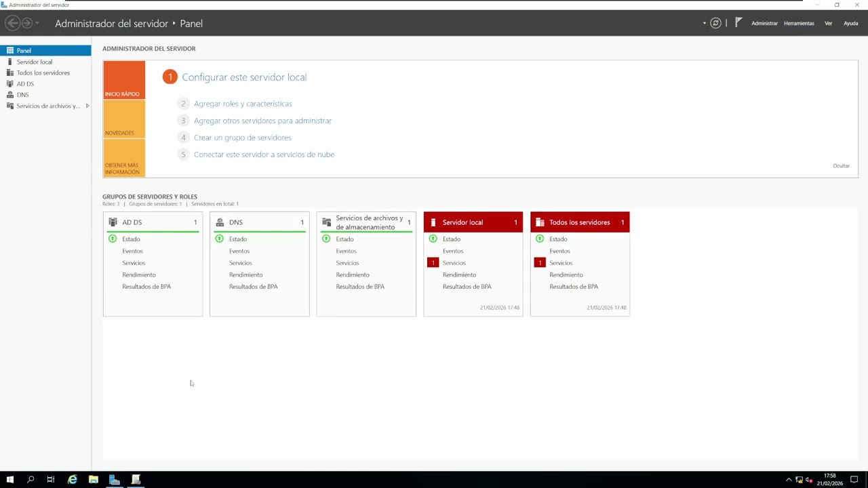The height and width of the screenshot is (488, 868).
Task: Open Estado in the Todos los servidores tile
Action: click(558, 239)
